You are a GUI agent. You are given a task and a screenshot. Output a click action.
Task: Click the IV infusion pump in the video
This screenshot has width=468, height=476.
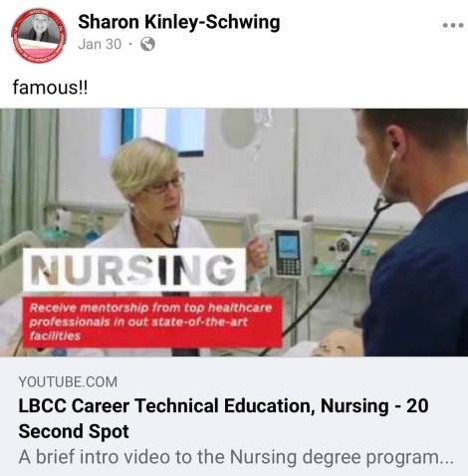tap(288, 251)
